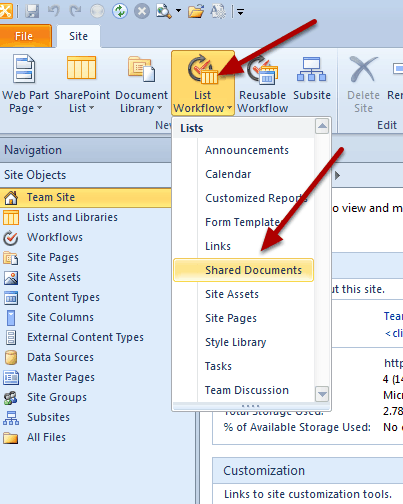This screenshot has height=504, width=403.
Task: Click the Save icon in quick access toolbar
Action: point(32,12)
